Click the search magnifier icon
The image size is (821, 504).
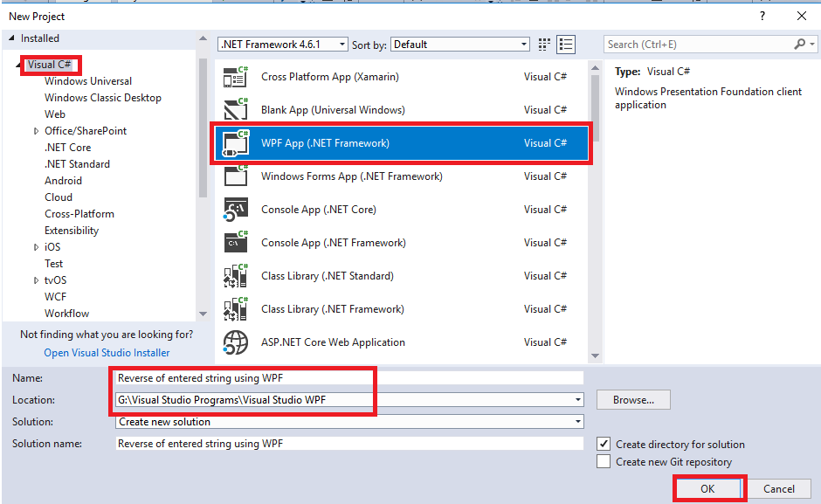pyautogui.click(x=799, y=45)
